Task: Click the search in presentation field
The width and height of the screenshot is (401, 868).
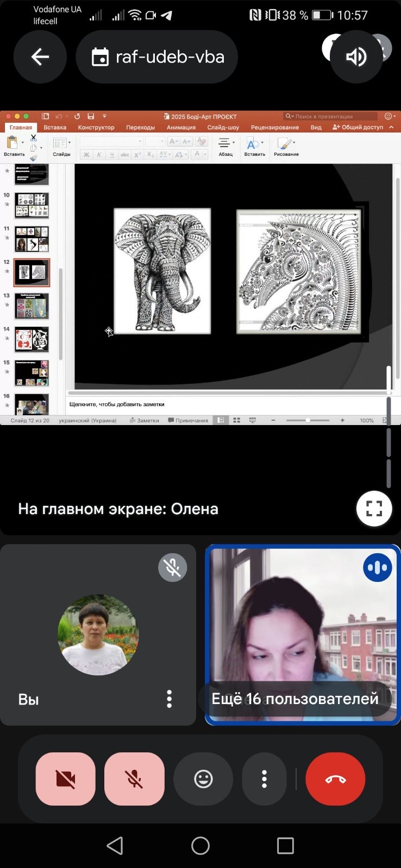Action: tap(330, 116)
